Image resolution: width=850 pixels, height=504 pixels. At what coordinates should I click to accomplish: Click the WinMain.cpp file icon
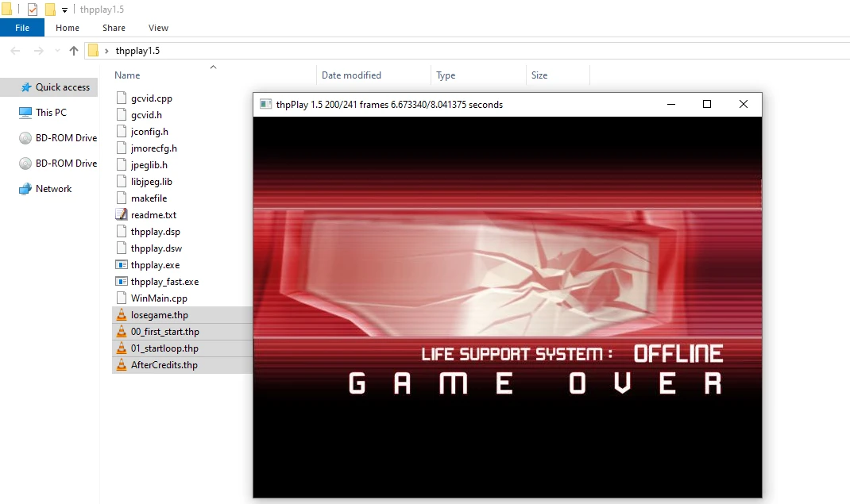pos(122,298)
